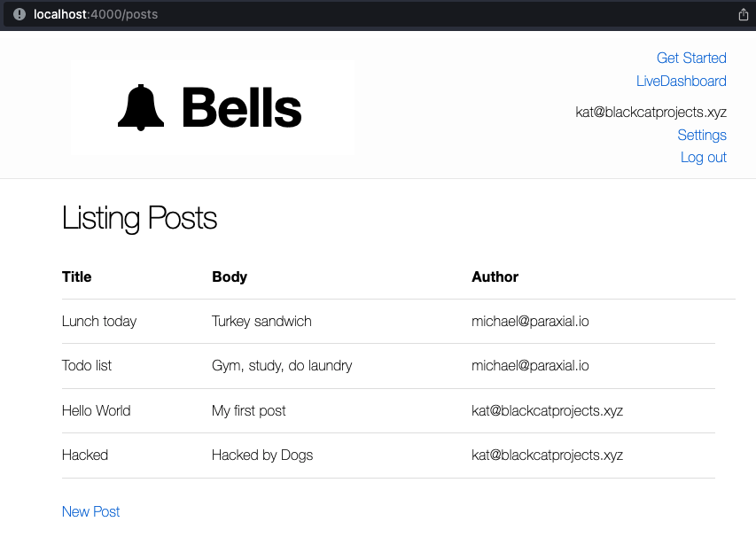756x545 pixels.
Task: Open the LiveDashboard link
Action: [x=682, y=81]
